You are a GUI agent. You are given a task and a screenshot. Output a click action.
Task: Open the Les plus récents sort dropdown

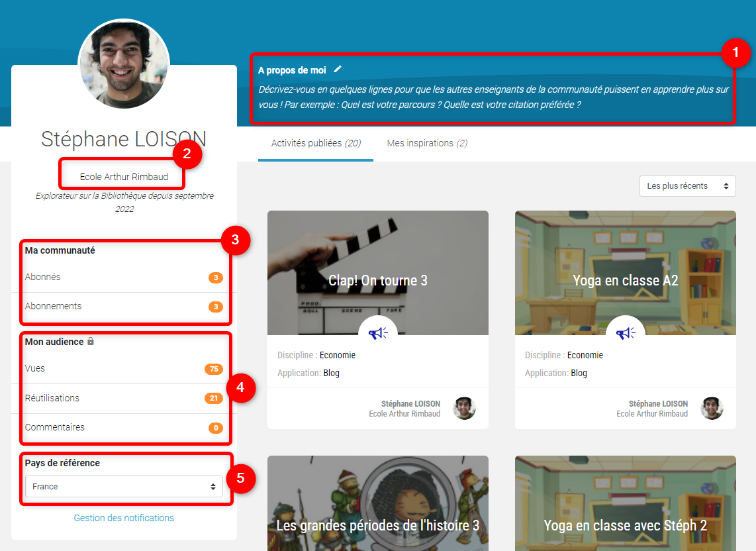tap(687, 186)
